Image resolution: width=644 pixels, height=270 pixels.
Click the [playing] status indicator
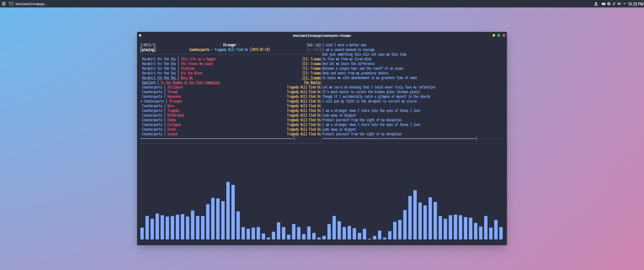148,49
